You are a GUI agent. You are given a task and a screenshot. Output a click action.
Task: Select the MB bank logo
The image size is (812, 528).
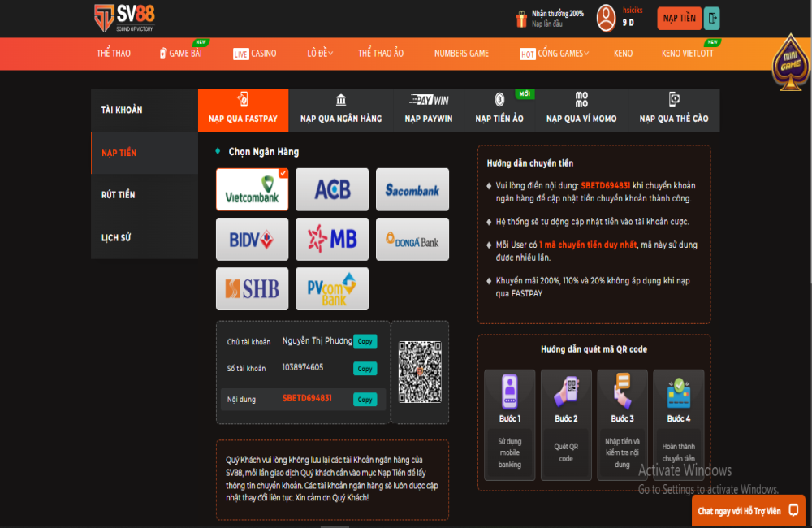[x=332, y=239]
